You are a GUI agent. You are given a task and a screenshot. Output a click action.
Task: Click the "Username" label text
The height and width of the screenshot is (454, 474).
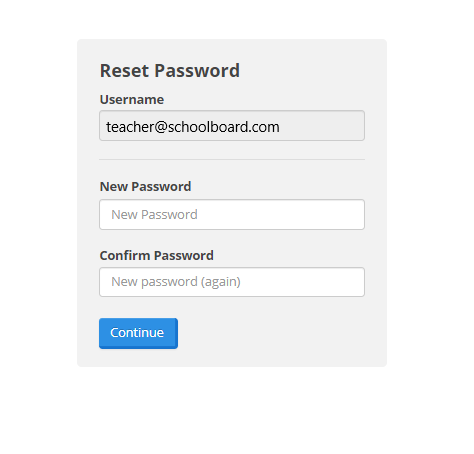(132, 100)
